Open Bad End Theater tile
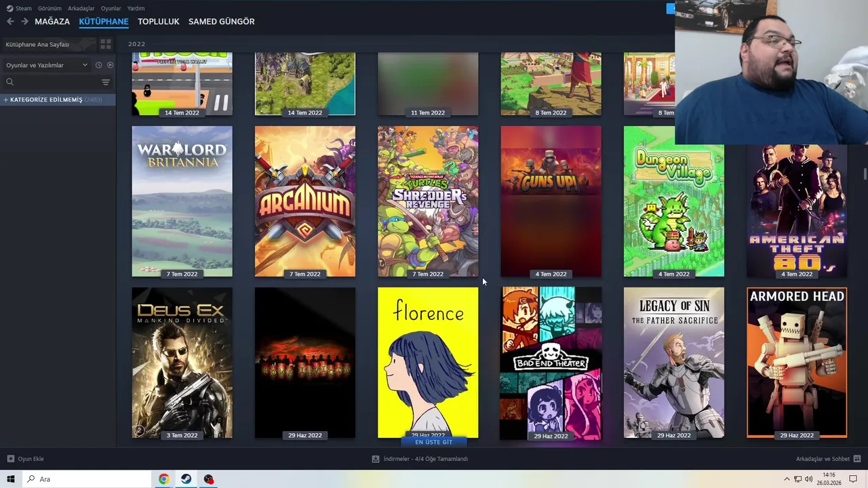This screenshot has width=868, height=488. tap(551, 363)
